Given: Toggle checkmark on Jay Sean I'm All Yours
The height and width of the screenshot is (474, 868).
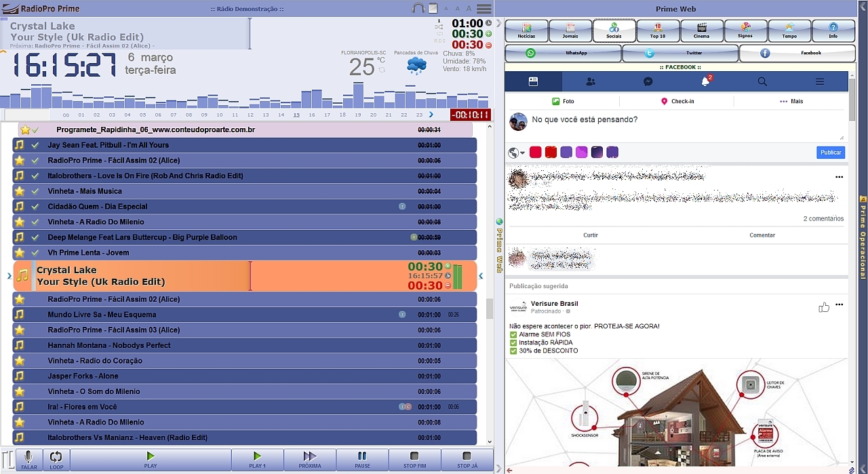Looking at the screenshot, I should tap(35, 145).
